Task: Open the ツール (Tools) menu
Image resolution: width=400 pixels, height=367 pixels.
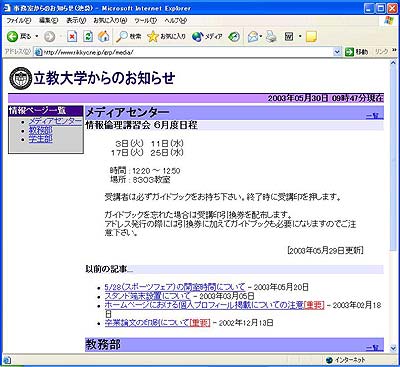Action: point(146,21)
